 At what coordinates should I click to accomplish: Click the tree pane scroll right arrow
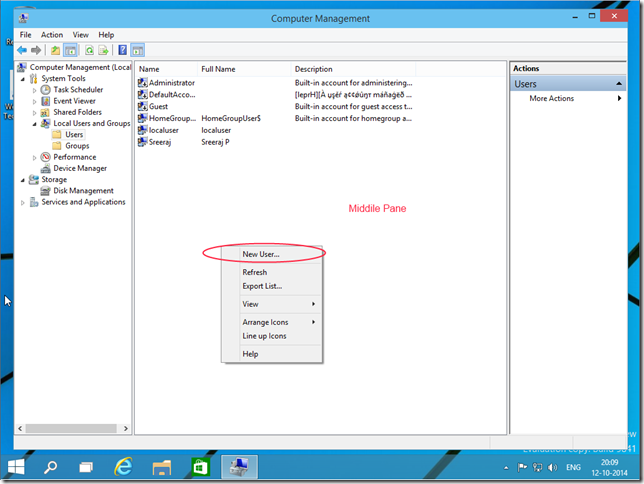(126, 429)
